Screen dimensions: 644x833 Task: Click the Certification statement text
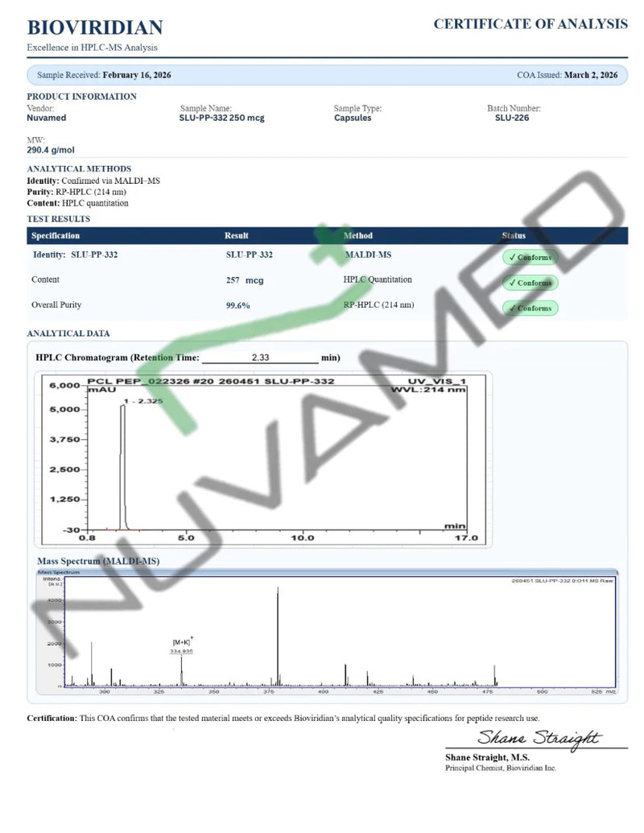tap(283, 719)
